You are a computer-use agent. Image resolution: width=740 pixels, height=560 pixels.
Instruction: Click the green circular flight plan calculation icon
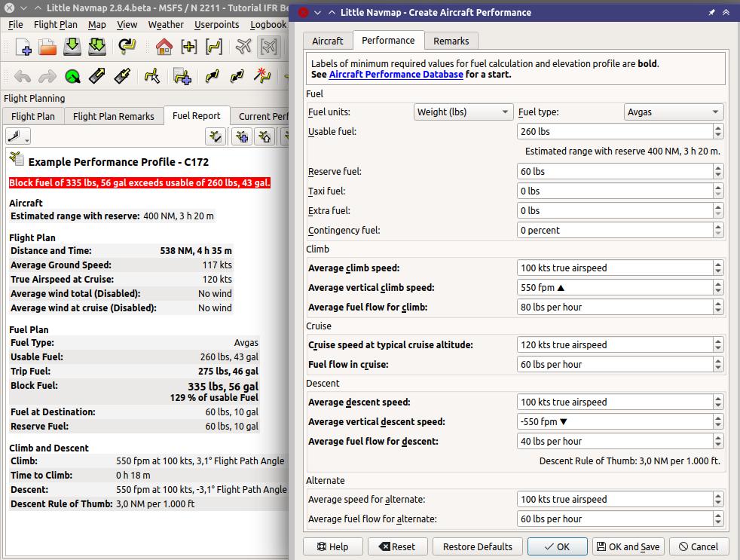pyautogui.click(x=72, y=76)
